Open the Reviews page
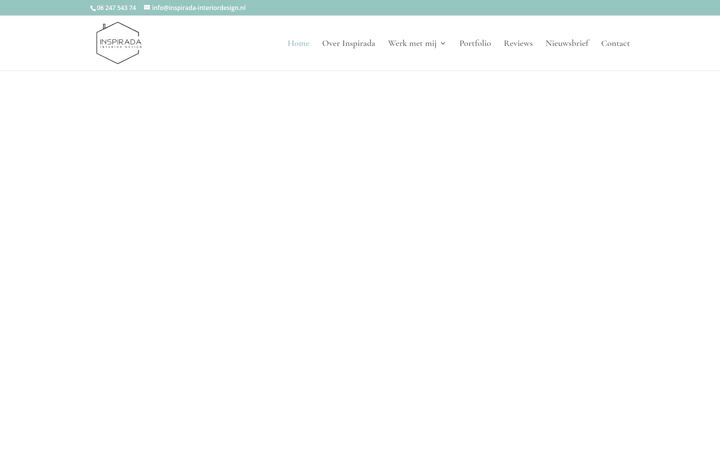Image resolution: width=720 pixels, height=450 pixels. [x=518, y=43]
